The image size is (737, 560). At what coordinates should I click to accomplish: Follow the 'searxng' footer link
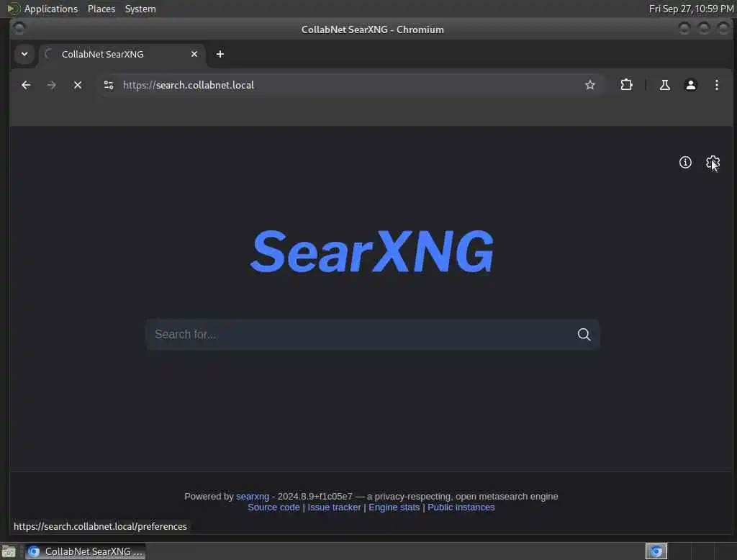[x=253, y=497]
